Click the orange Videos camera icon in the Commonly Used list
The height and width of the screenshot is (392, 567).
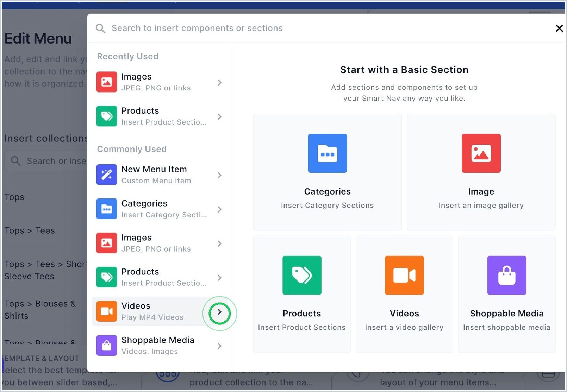107,311
